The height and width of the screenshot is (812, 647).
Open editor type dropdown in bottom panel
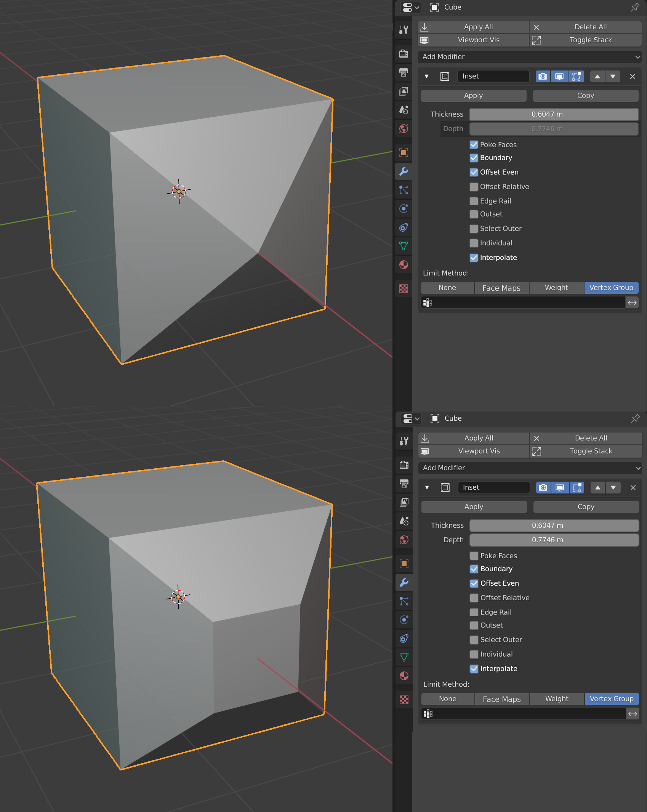pos(411,418)
